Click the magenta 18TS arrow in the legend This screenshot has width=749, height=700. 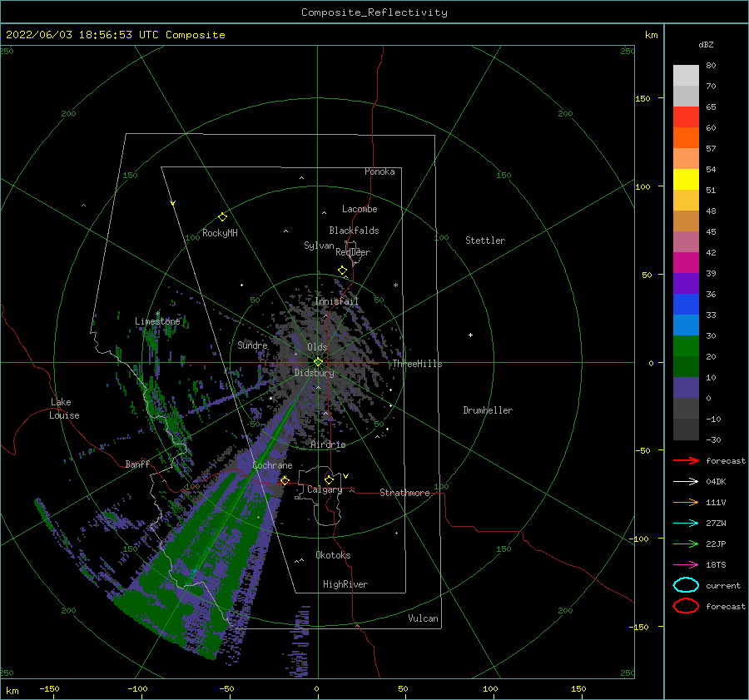pos(686,565)
